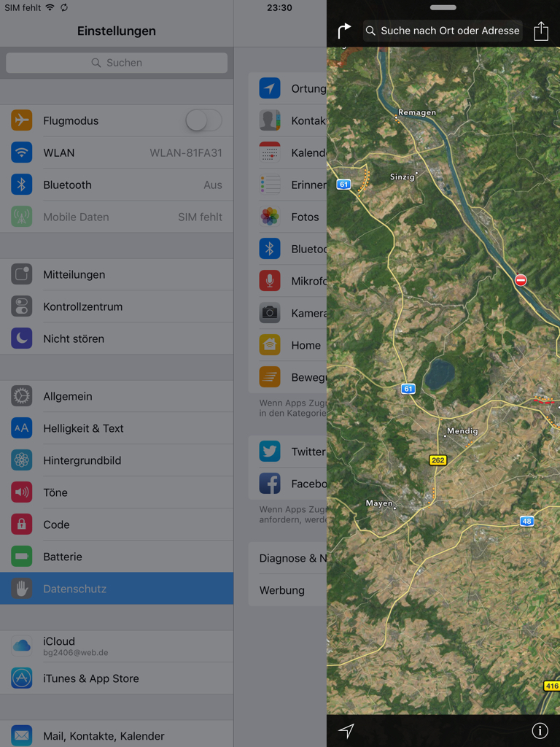Image resolution: width=560 pixels, height=747 pixels.
Task: Open the Werbung entry
Action: pyautogui.click(x=287, y=589)
